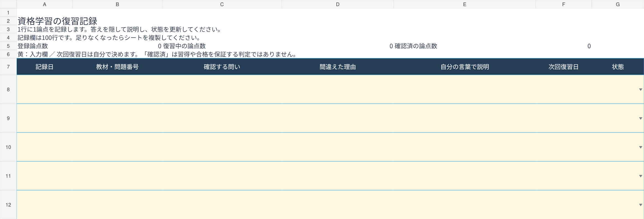Select the column A header
644x219 pixels.
pos(45,4)
